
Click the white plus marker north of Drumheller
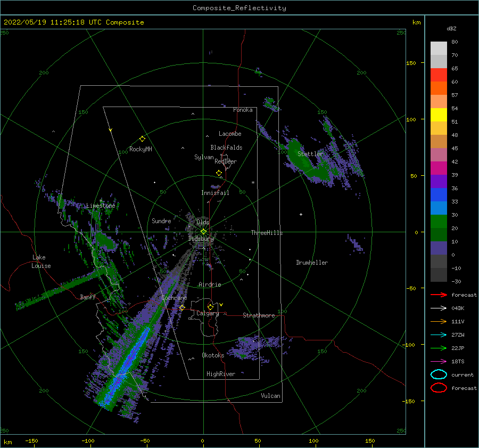coord(301,214)
